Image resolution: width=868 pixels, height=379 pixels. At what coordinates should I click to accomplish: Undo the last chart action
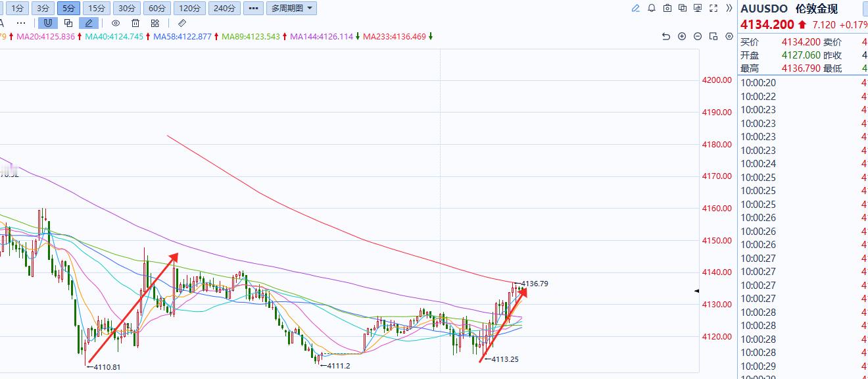[x=666, y=37]
